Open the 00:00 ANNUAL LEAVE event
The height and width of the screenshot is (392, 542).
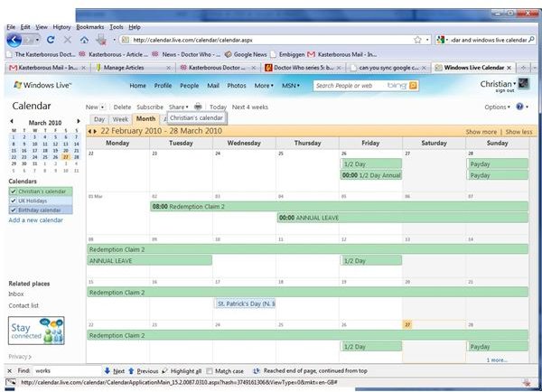coord(403,218)
